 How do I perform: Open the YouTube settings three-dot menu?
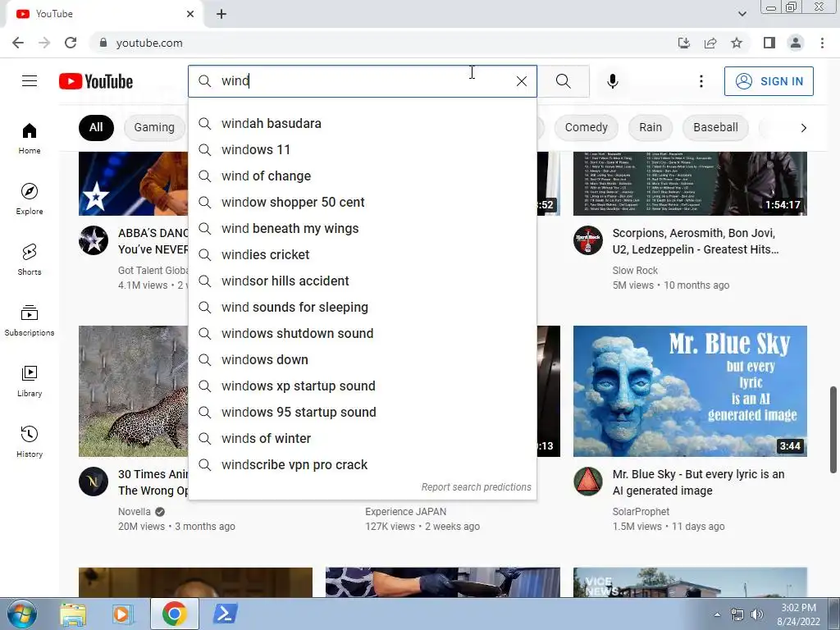tap(701, 81)
